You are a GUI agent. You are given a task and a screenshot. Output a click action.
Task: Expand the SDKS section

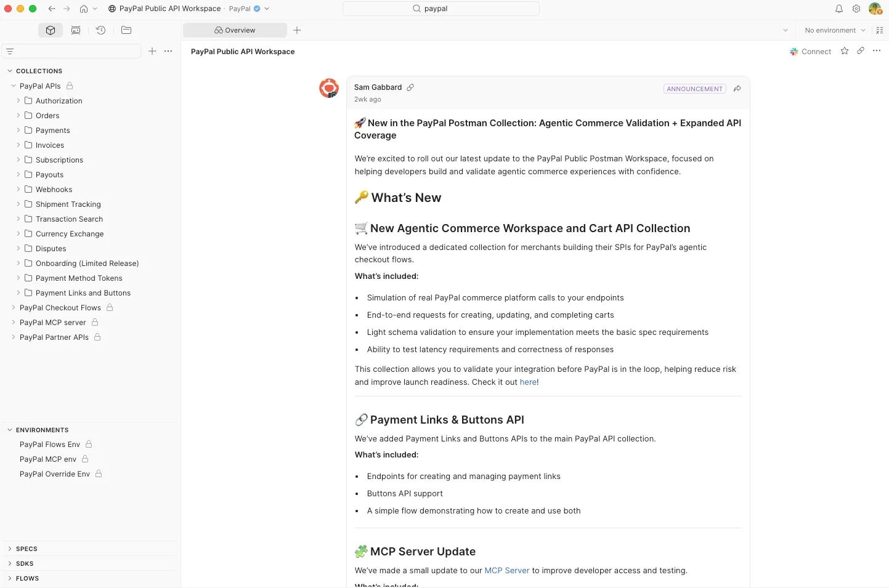[10, 563]
